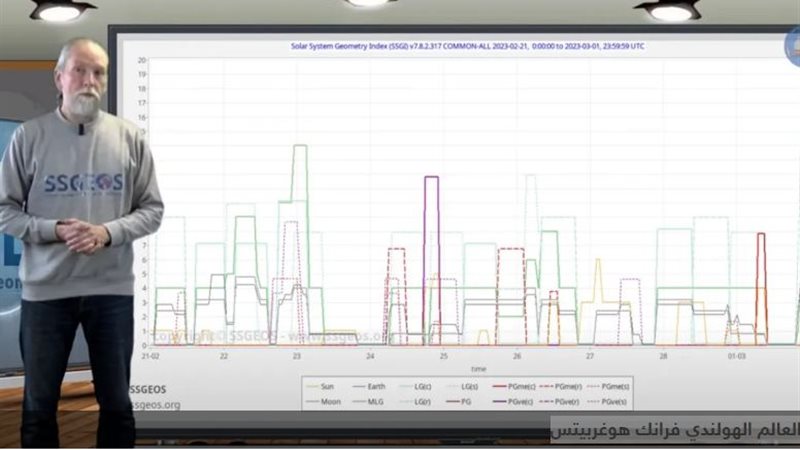Select the PG legend entry
The height and width of the screenshot is (450, 800).
(x=458, y=402)
